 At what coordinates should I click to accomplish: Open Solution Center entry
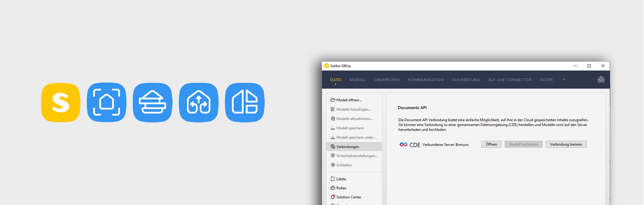click(354, 197)
